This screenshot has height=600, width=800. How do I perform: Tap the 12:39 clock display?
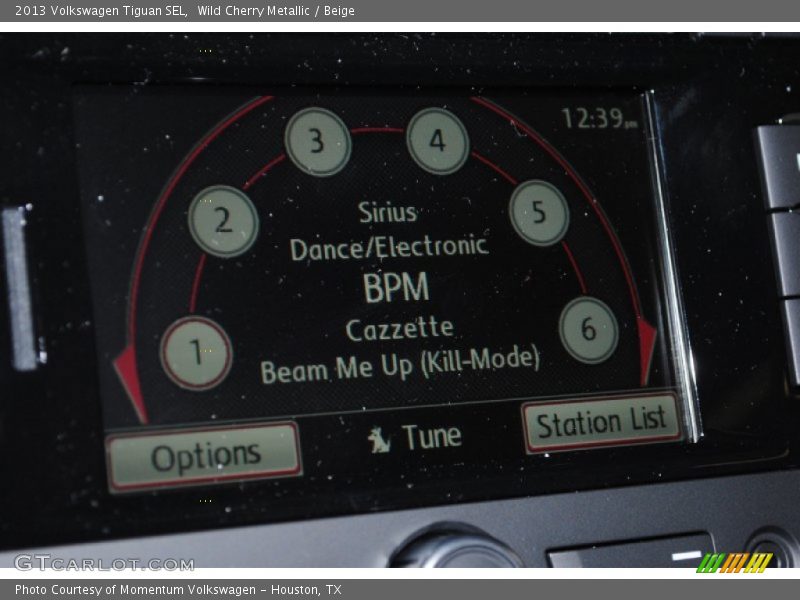pos(599,118)
